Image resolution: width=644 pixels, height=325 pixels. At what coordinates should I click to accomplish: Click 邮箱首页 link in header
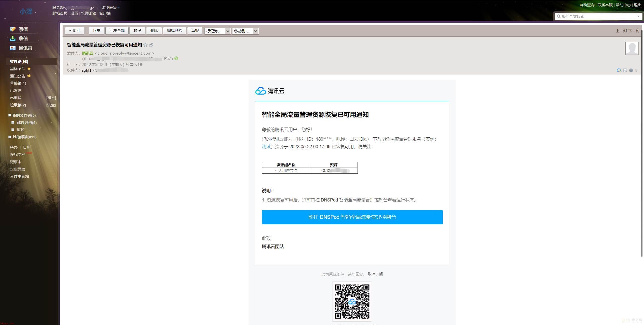click(x=60, y=13)
